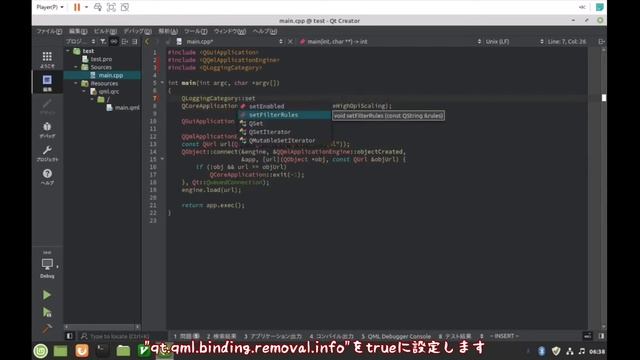Open the ファイル (File) menu
Viewport: 640px width, 360px height.
point(49,31)
